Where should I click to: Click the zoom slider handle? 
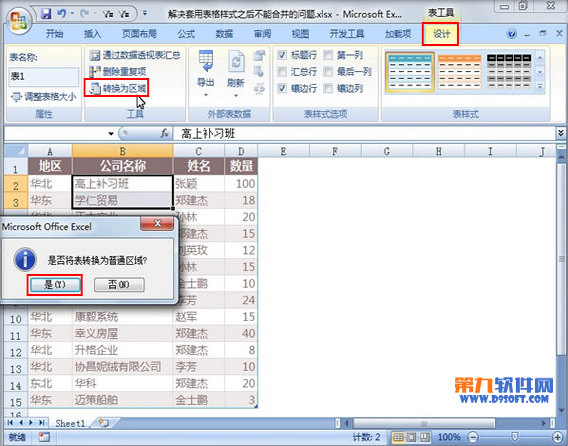(514, 437)
